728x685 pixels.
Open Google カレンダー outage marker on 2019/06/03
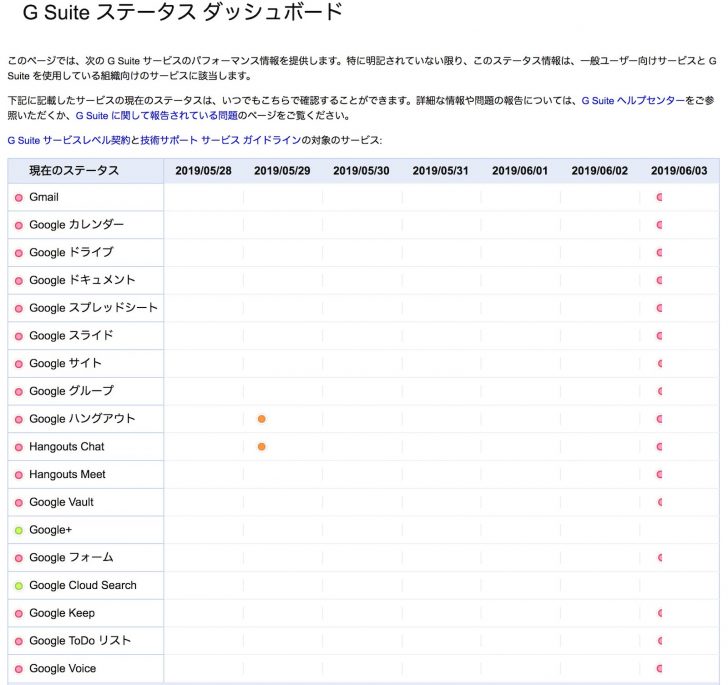659,225
